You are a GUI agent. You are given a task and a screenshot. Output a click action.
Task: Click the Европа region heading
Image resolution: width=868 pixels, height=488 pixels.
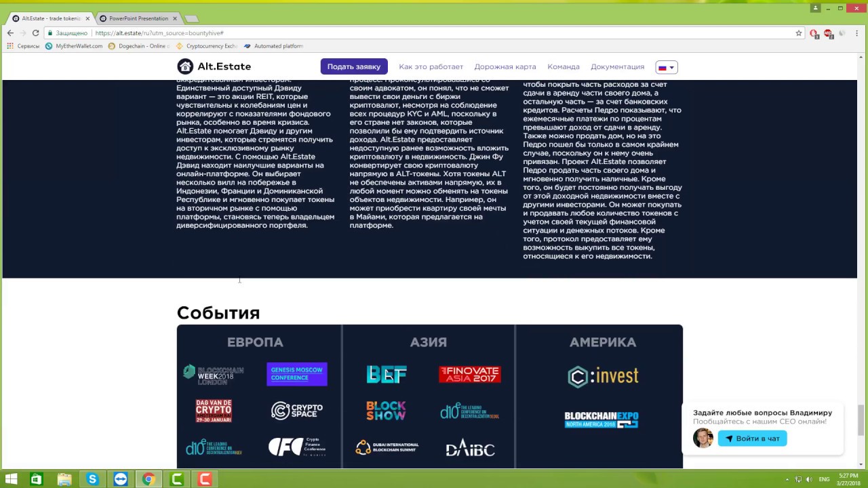(255, 342)
